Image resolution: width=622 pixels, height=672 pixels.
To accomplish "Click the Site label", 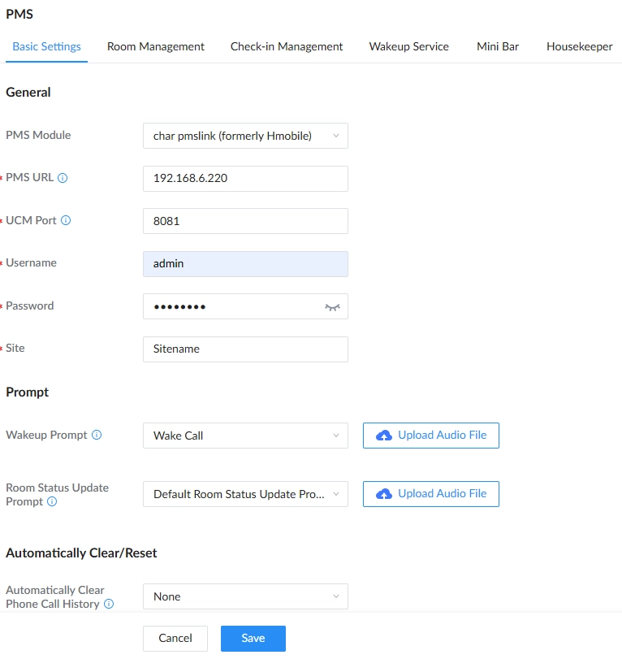I will click(15, 348).
